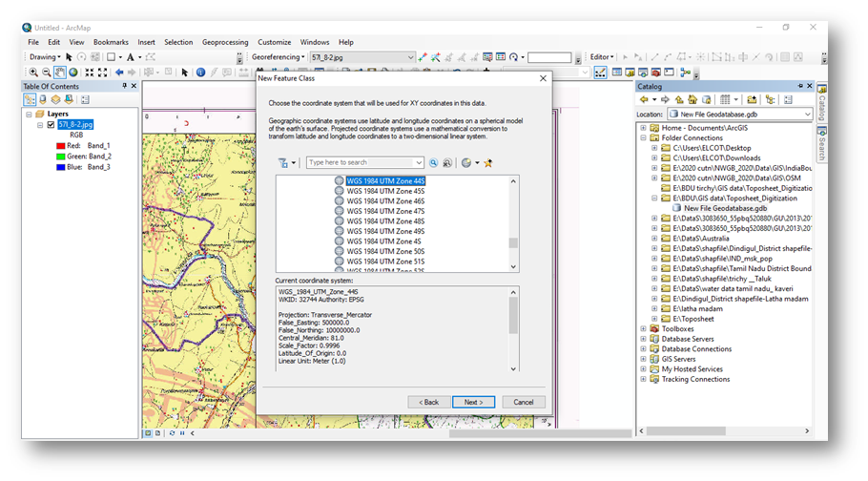The image size is (868, 481).
Task: Open the Table Of Contents window icon
Action: (617, 73)
